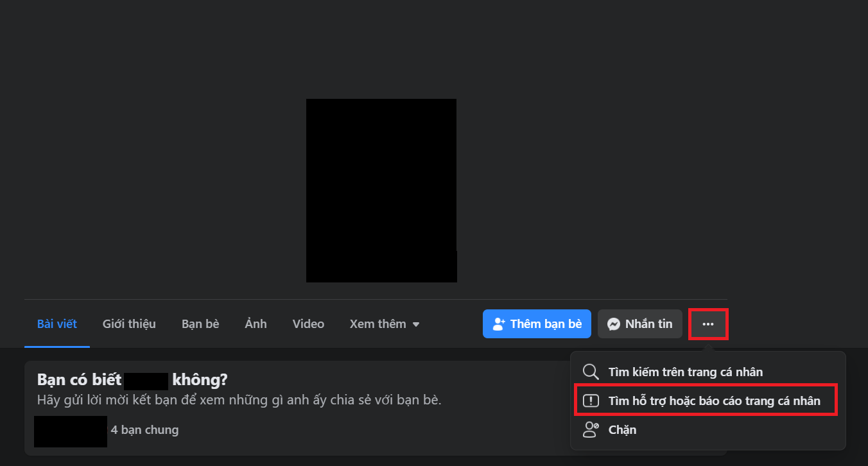Open the Xem thêm chevron arrow
Screen dimensions: 868x466
tap(416, 324)
